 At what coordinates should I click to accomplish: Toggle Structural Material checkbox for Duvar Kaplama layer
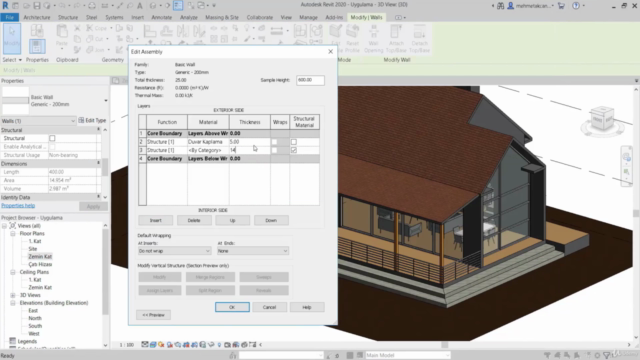[293, 142]
